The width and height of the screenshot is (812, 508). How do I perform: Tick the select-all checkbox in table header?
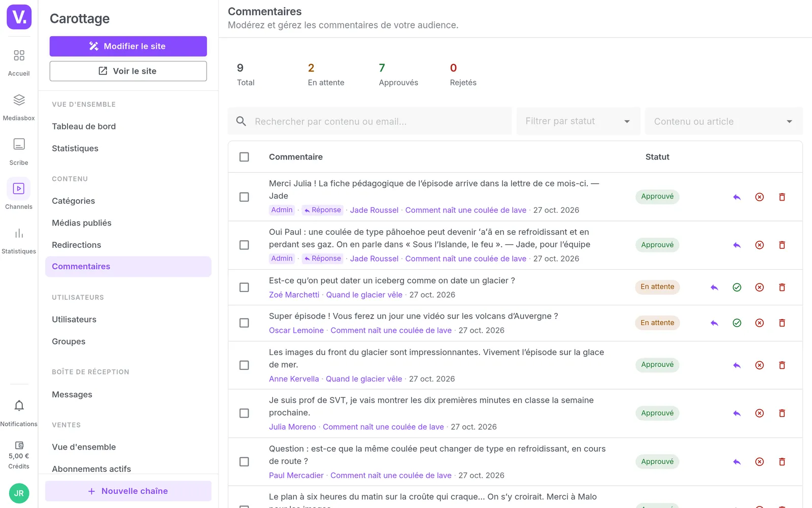click(x=244, y=157)
